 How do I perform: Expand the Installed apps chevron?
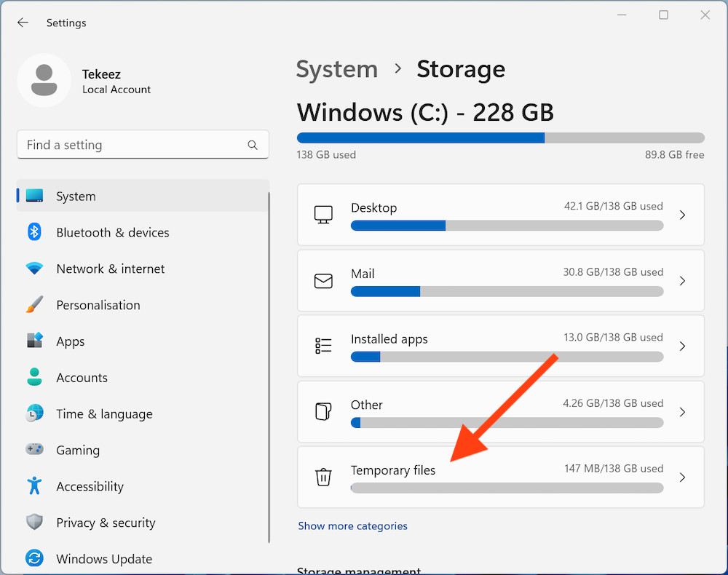(x=682, y=346)
